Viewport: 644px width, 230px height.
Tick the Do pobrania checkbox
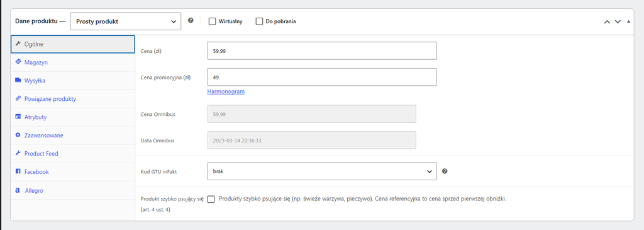point(259,21)
